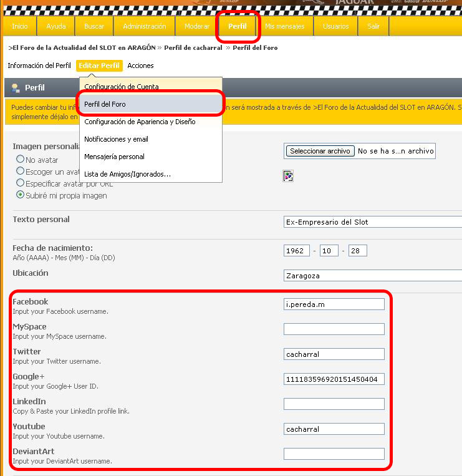Open the Ayuda menu tab

[x=56, y=26]
